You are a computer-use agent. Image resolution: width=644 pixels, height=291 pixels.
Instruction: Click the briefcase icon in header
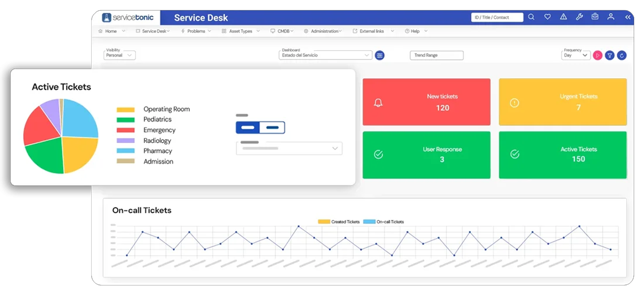(595, 17)
